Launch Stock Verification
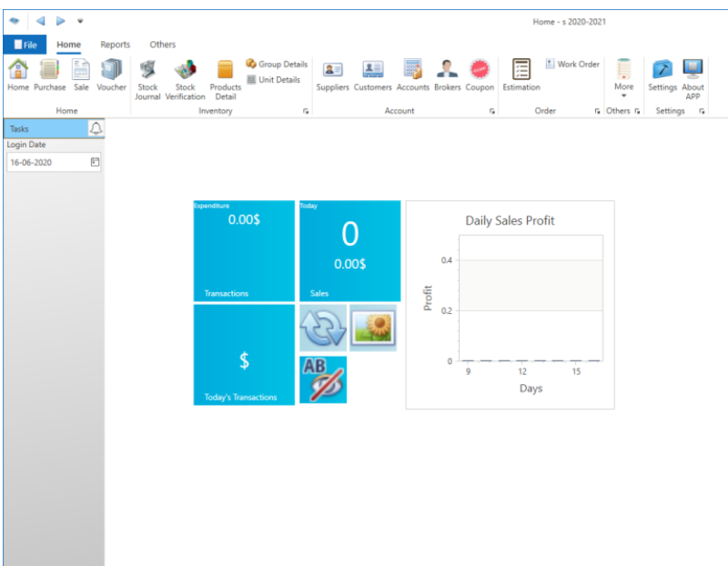The image size is (728, 566). coord(185,78)
